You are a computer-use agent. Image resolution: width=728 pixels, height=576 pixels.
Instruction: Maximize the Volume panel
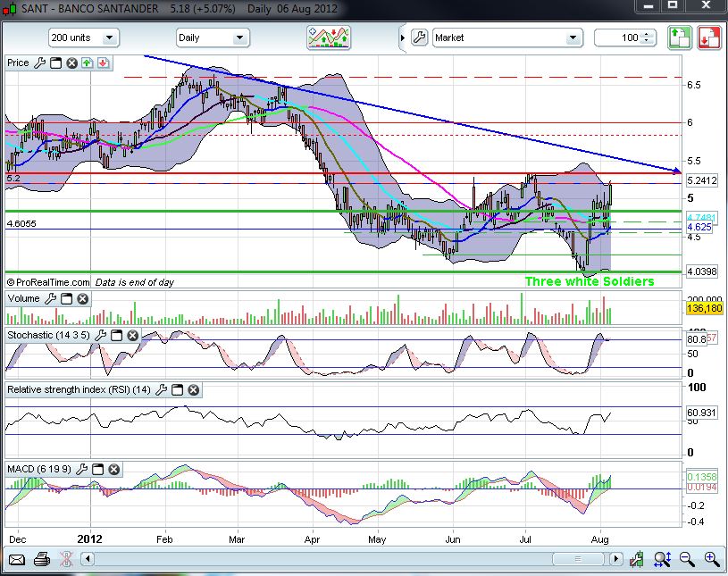click(x=67, y=298)
